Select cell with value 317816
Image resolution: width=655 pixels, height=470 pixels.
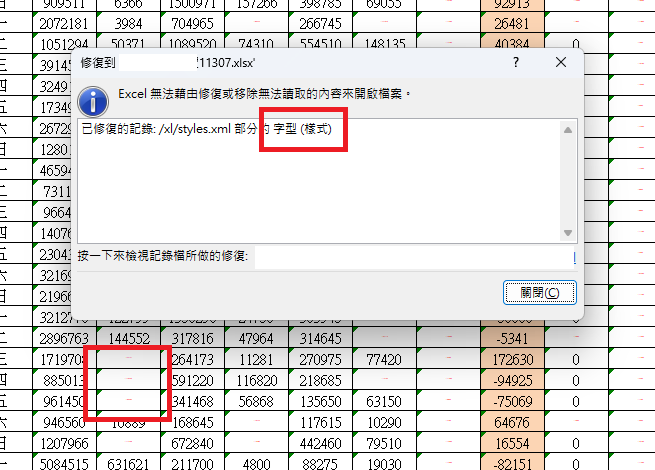pyautogui.click(x=192, y=338)
